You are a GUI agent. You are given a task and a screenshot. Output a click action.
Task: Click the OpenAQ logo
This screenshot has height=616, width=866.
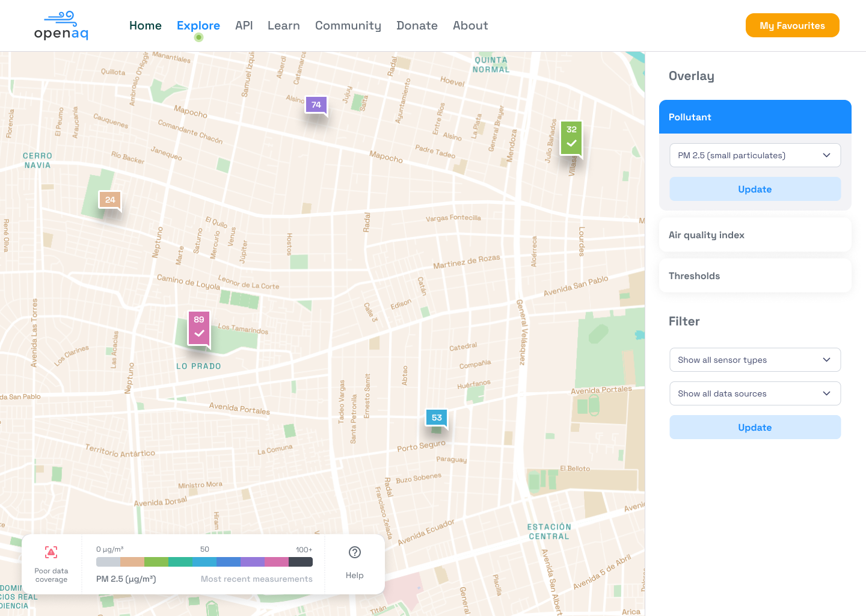[61, 26]
